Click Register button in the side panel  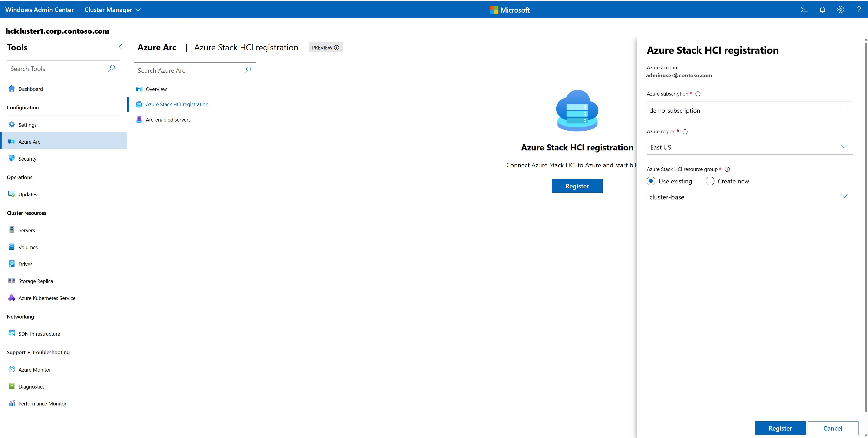click(x=780, y=428)
